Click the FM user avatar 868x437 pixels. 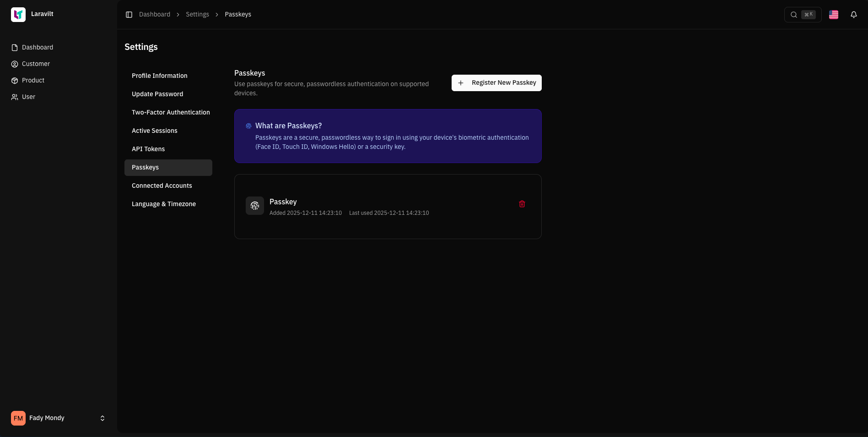pyautogui.click(x=18, y=418)
